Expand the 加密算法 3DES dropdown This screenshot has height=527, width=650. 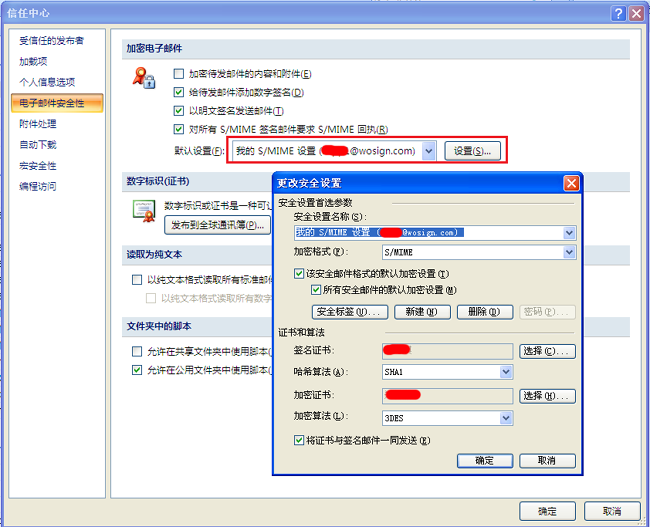click(505, 417)
